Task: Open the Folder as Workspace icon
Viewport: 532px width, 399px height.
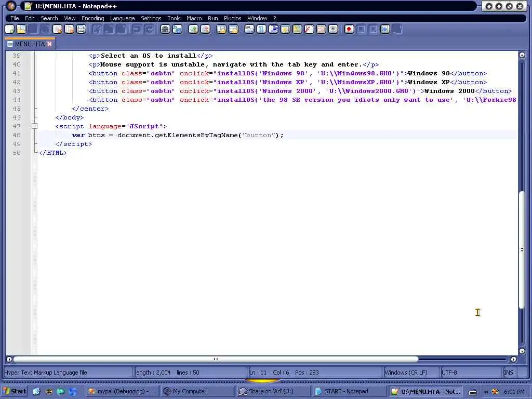Action: point(321,29)
